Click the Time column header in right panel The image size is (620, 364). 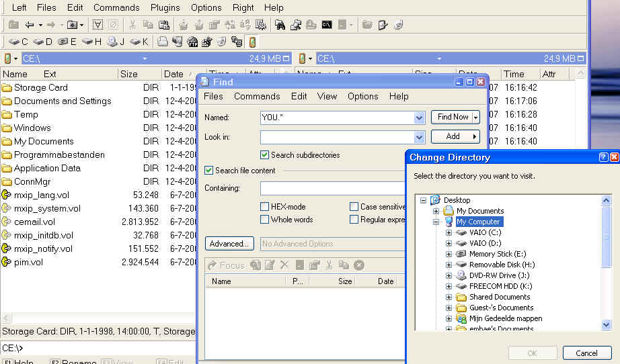pyautogui.click(x=520, y=74)
